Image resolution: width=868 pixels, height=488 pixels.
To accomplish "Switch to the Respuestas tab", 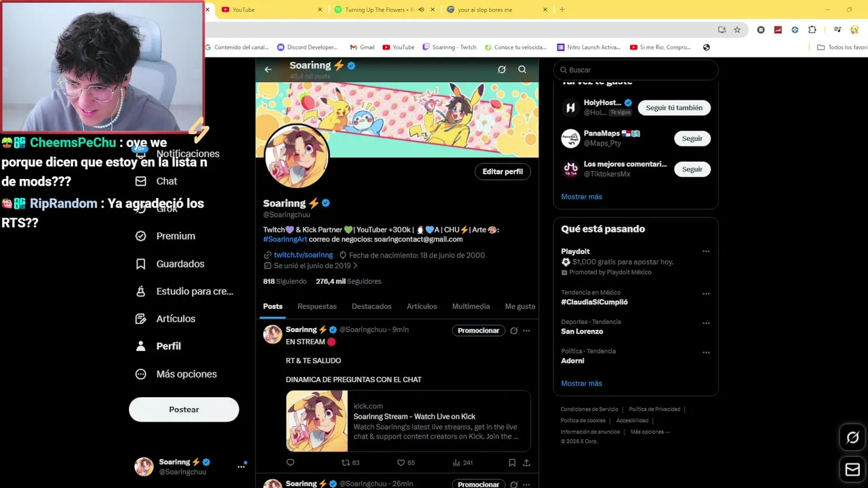I will pos(317,306).
